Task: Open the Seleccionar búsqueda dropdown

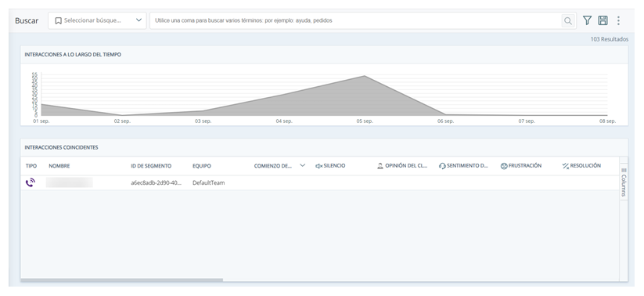Action: (97, 20)
